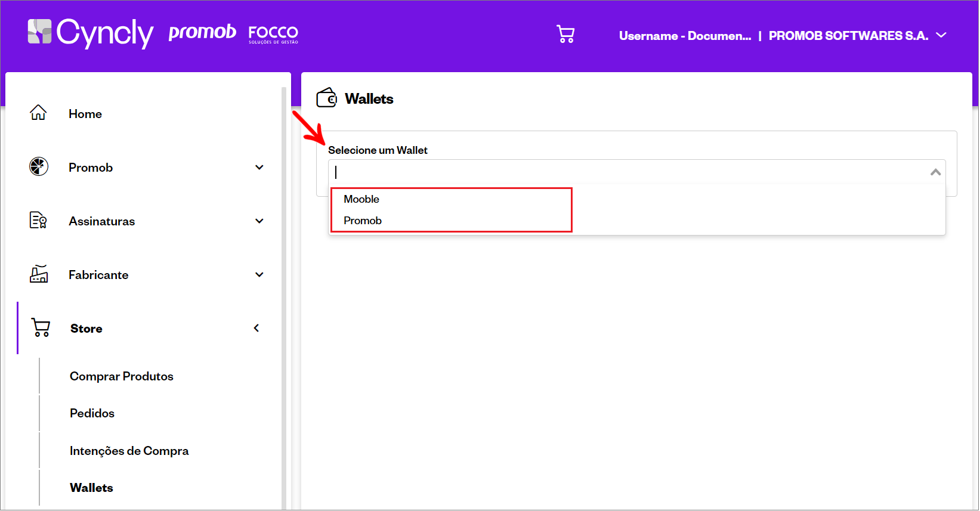Expand the Fabricante menu chevron
Screen dimensions: 980x511
259,275
